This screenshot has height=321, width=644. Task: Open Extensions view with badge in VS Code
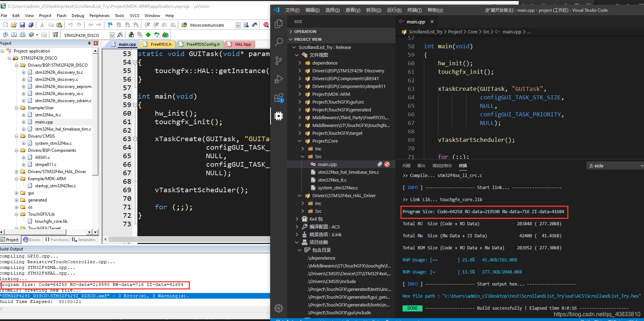pos(279,98)
